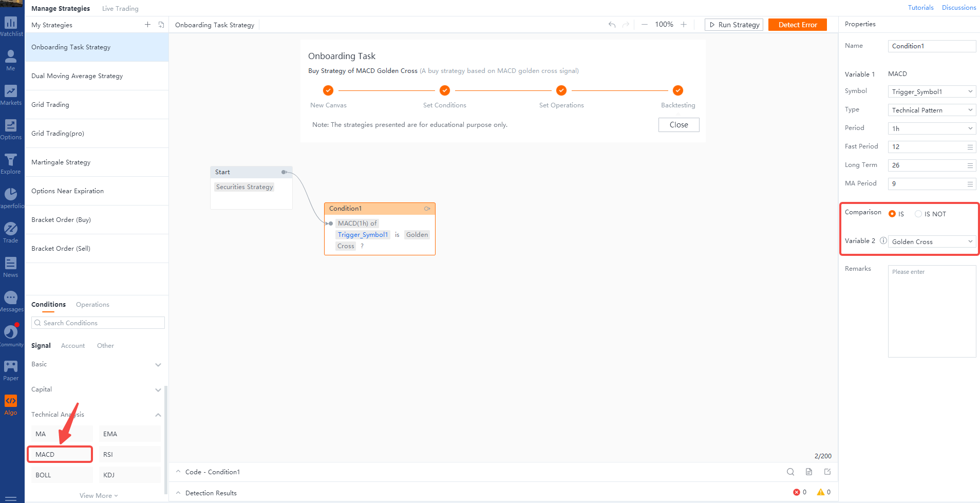The image size is (980, 503).
Task: Click the yellow warning count icon
Action: 821,492
